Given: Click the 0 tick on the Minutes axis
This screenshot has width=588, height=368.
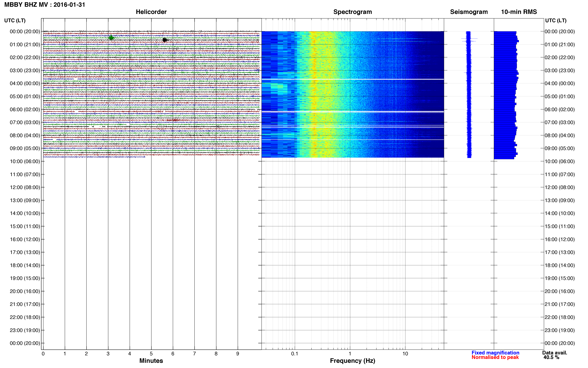Looking at the screenshot, I should [43, 354].
